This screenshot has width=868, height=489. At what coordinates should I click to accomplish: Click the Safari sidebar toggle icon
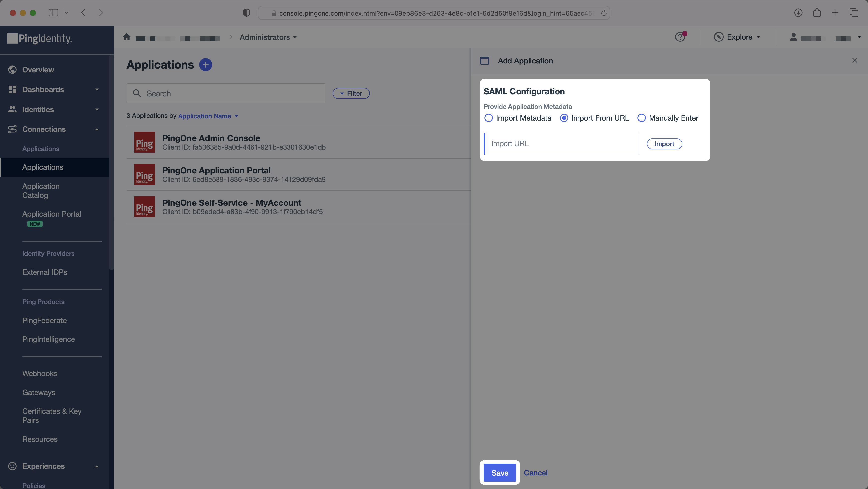click(x=53, y=13)
